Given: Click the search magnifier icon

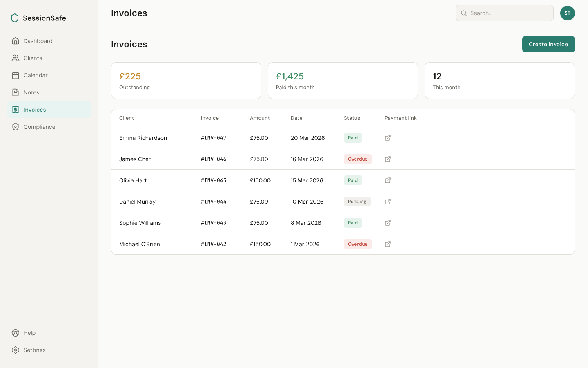Looking at the screenshot, I should coord(464,13).
